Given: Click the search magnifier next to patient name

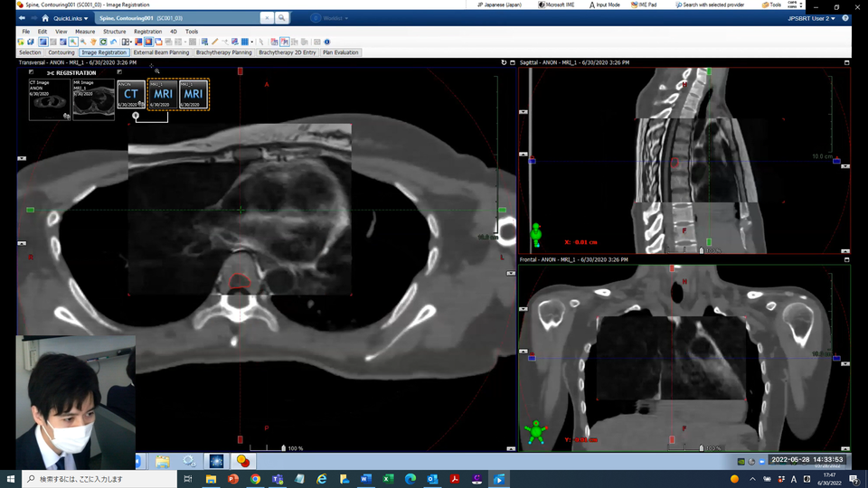Looking at the screenshot, I should 282,18.
